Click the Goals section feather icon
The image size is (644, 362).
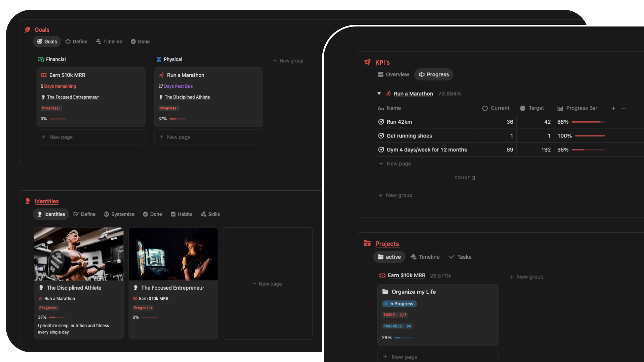click(x=28, y=30)
